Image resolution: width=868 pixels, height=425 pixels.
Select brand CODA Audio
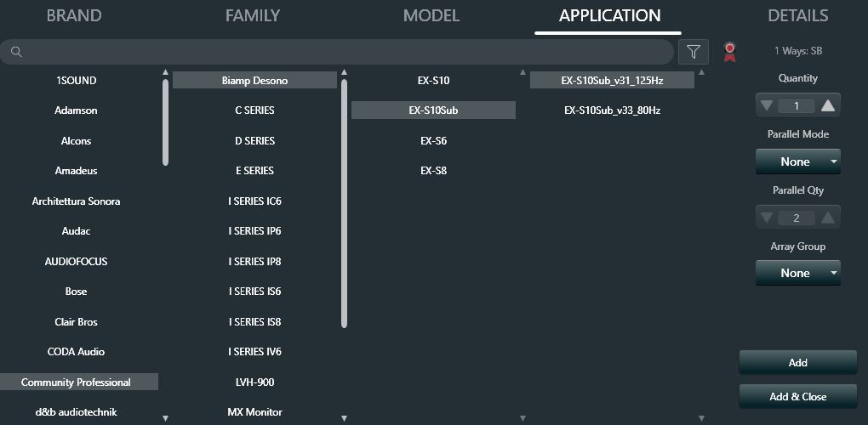pos(77,352)
